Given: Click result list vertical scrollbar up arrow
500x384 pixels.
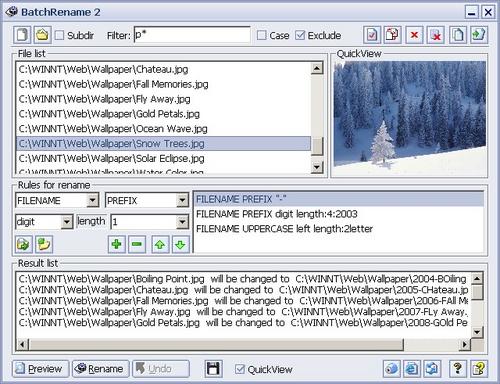Looking at the screenshot, I should (477, 279).
